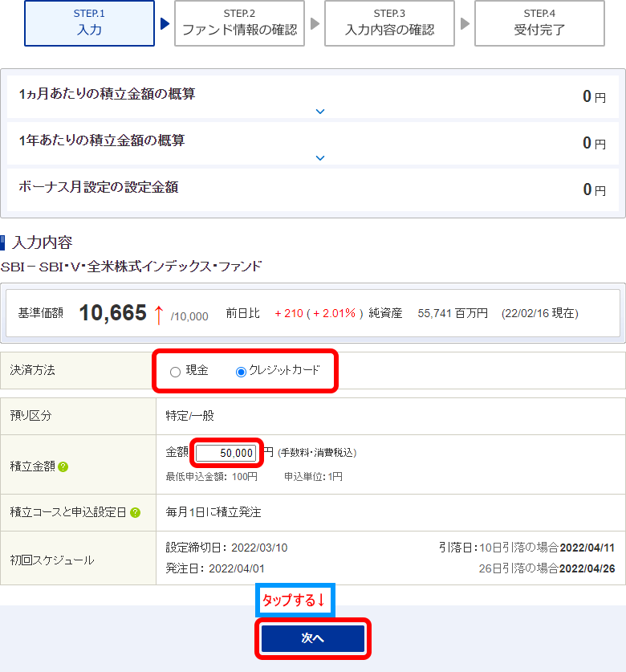Click the 申込単位: 1円 text
Viewport: 626px width, 672px height.
point(313,477)
